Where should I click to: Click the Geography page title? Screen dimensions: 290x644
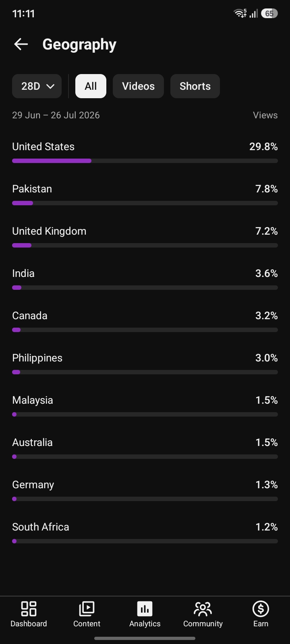pos(79,45)
